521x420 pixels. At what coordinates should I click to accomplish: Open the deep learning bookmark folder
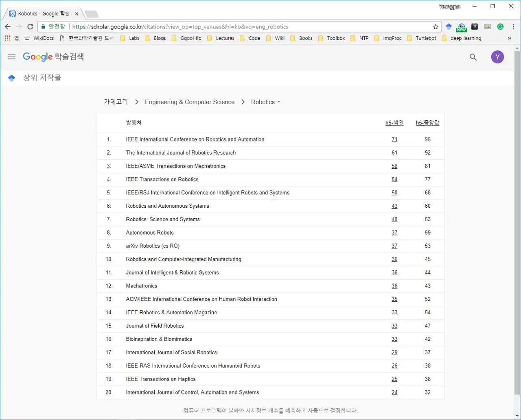click(x=461, y=38)
